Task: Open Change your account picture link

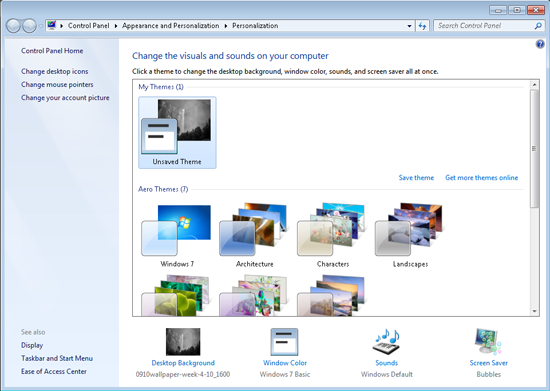Action: pyautogui.click(x=65, y=97)
